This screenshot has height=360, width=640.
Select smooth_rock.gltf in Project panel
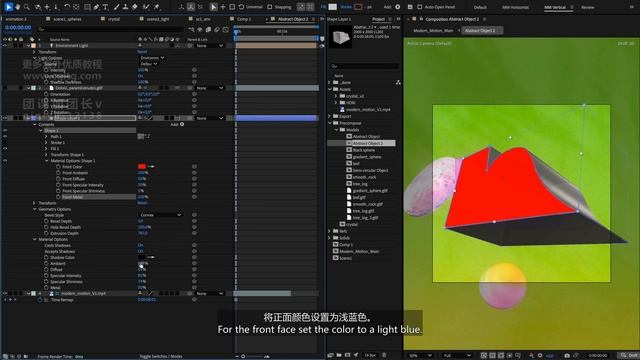367,204
